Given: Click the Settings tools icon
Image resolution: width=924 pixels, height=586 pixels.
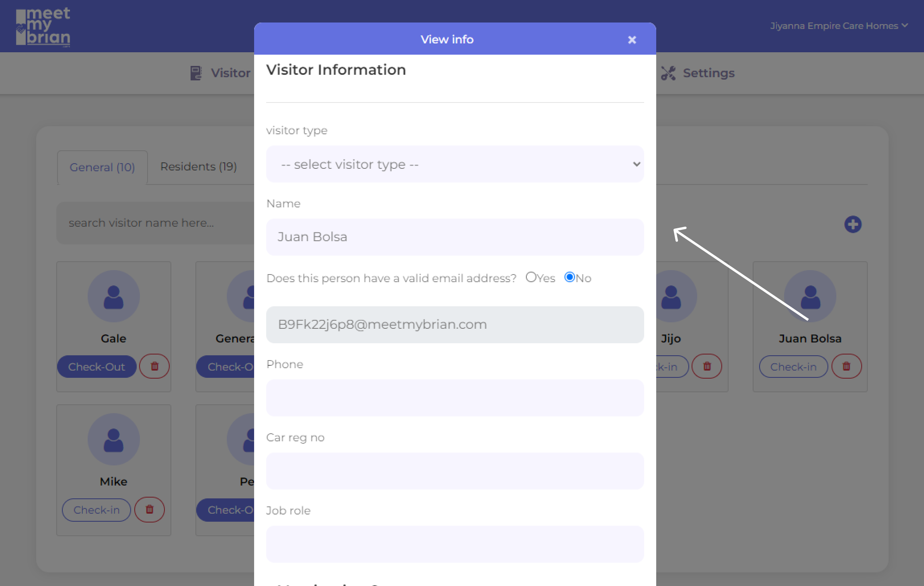Looking at the screenshot, I should [668, 73].
